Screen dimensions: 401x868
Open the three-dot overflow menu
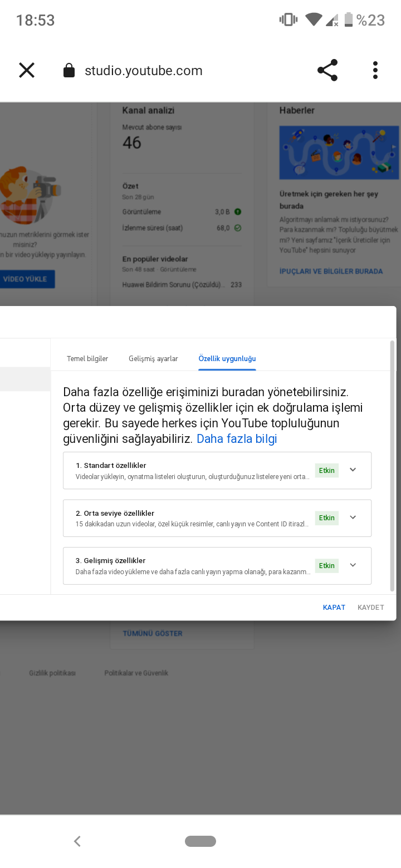[x=375, y=70]
